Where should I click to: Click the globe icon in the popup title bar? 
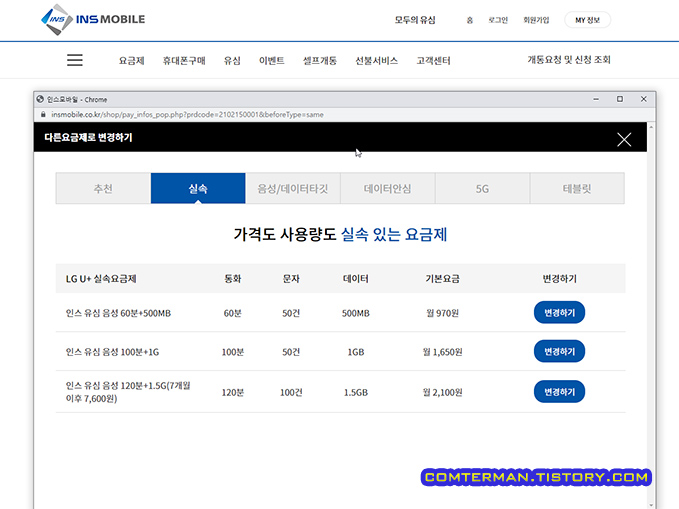click(x=40, y=99)
